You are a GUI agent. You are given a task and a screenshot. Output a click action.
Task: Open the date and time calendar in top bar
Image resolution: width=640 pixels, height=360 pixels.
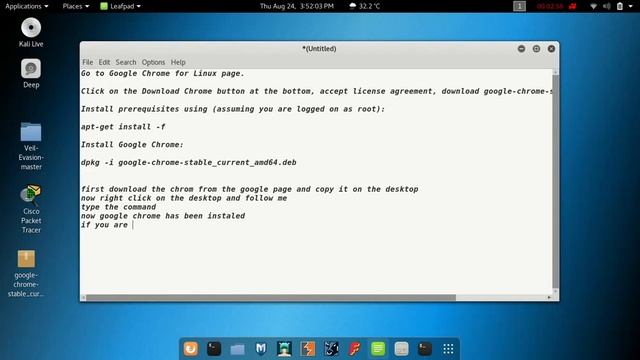pos(297,6)
